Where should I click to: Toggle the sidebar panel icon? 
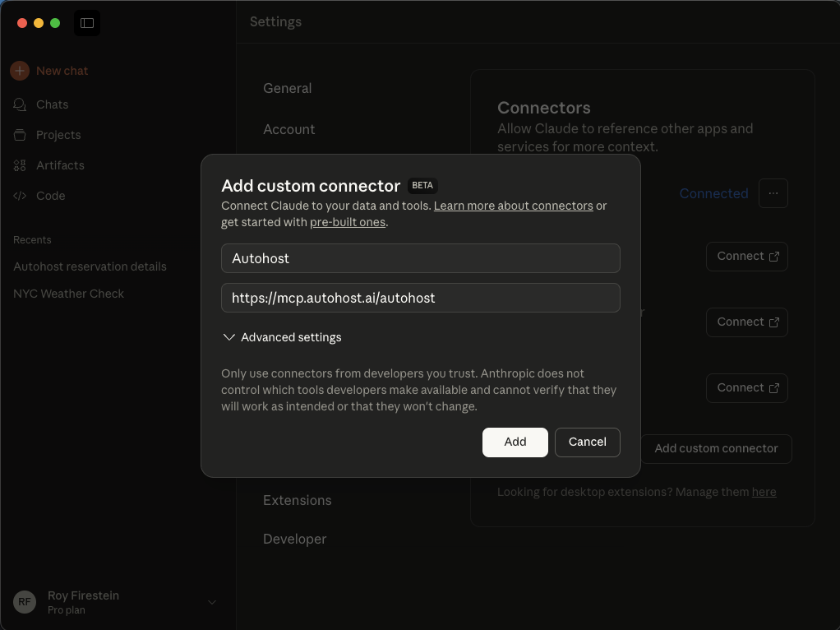(x=87, y=23)
